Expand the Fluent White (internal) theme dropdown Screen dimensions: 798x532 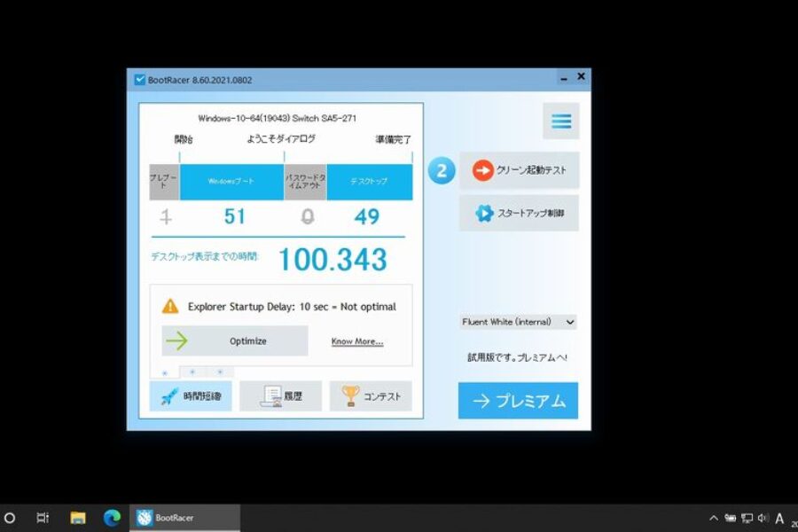(518, 322)
